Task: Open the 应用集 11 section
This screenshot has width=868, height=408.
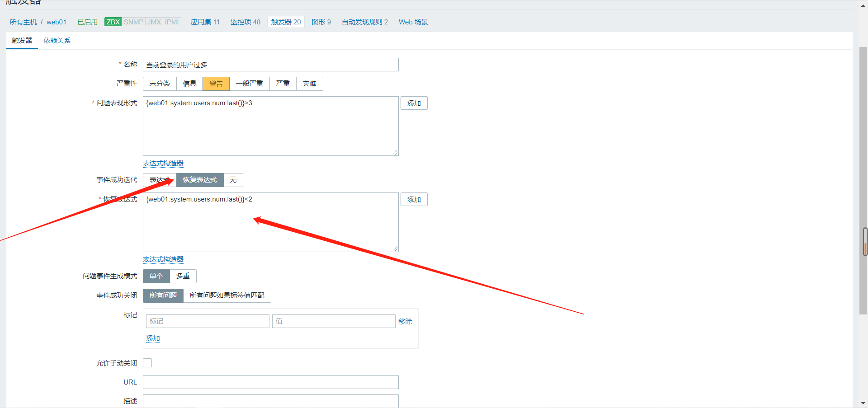Action: tap(205, 22)
